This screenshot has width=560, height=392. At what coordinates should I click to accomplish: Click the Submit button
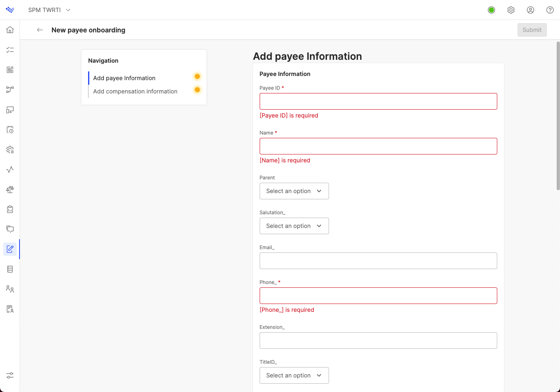pos(532,30)
